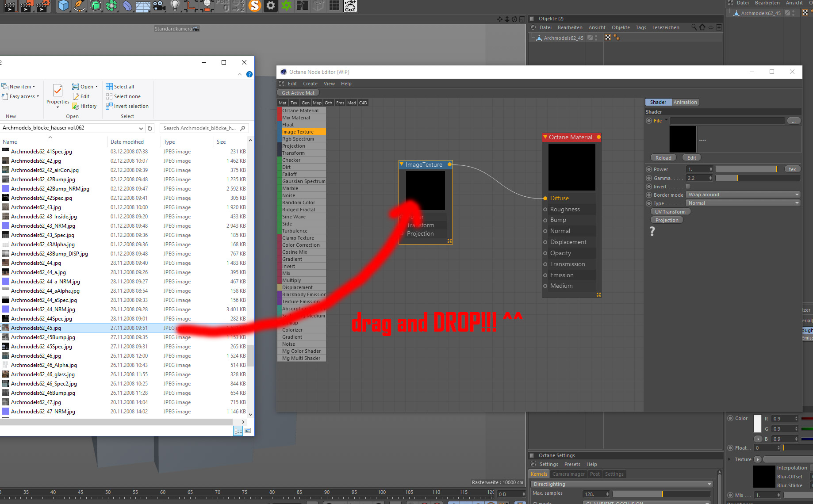The image size is (813, 504).
Task: Click the file browse ellipsis button
Action: [x=794, y=121]
